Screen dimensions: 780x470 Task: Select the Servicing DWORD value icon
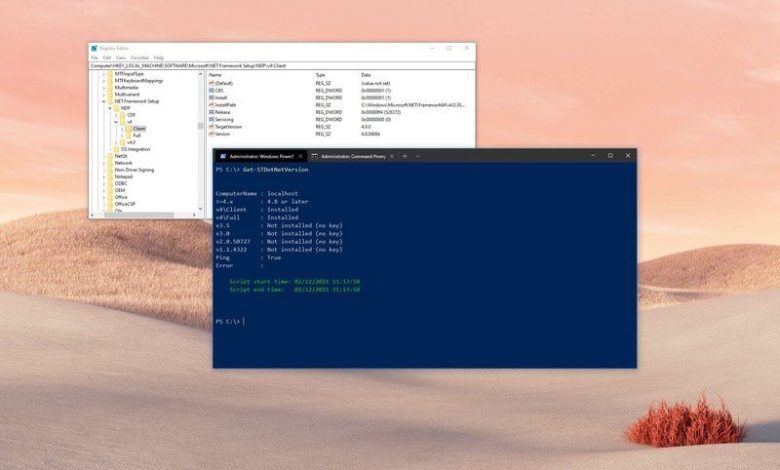pos(211,119)
